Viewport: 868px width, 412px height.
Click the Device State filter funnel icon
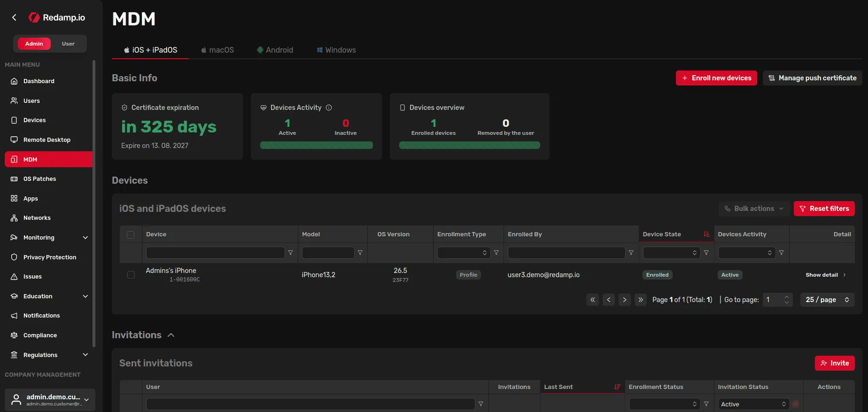pyautogui.click(x=706, y=253)
